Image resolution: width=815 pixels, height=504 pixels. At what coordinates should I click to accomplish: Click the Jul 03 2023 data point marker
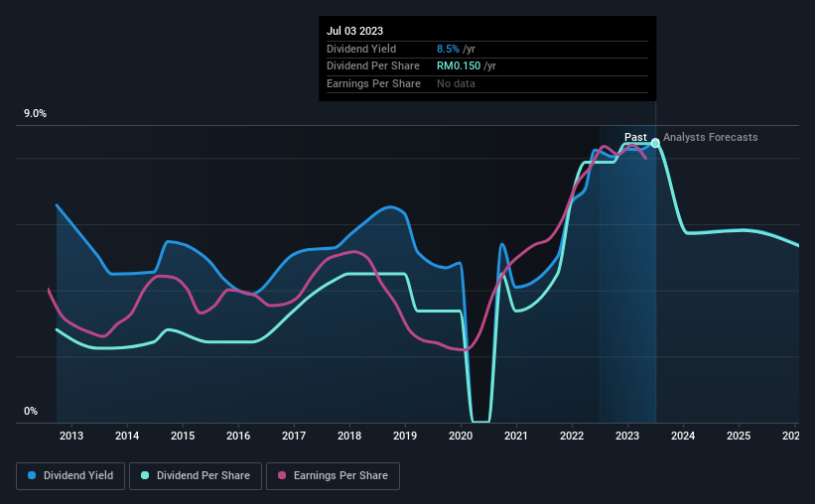pos(655,143)
